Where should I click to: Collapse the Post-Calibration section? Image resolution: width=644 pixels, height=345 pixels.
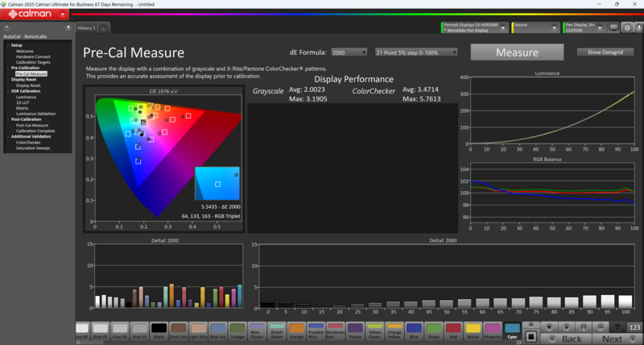click(x=8, y=119)
